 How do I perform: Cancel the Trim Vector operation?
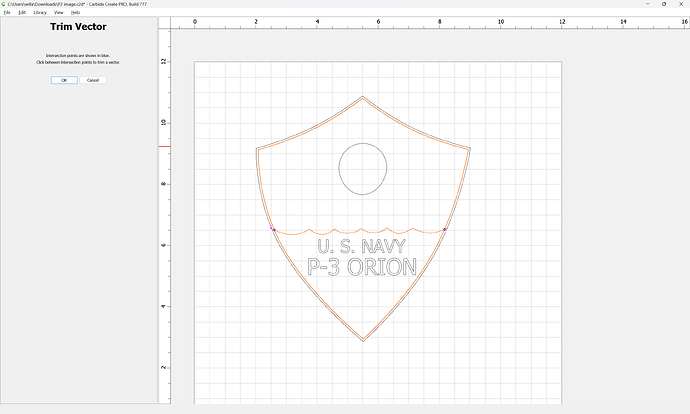point(92,80)
